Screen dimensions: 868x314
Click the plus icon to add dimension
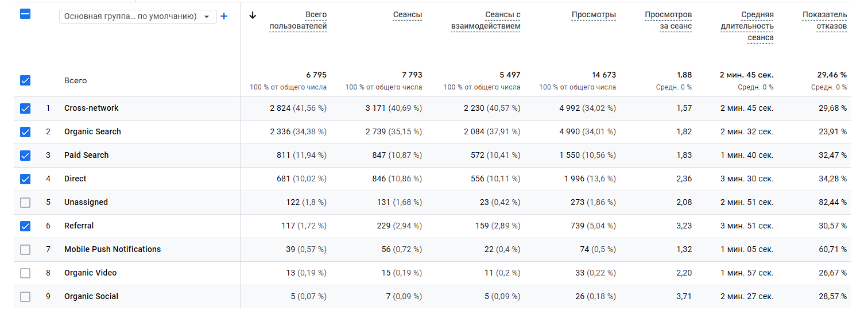click(x=224, y=16)
